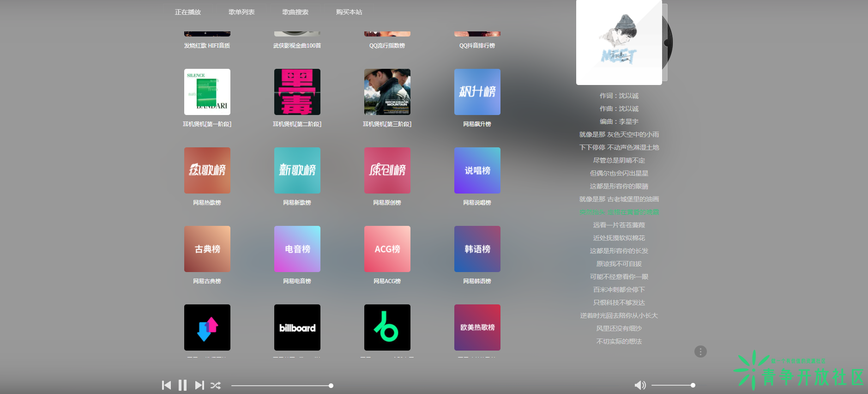Click the 网易新歌榜 text label
The image size is (868, 394).
coord(297,203)
